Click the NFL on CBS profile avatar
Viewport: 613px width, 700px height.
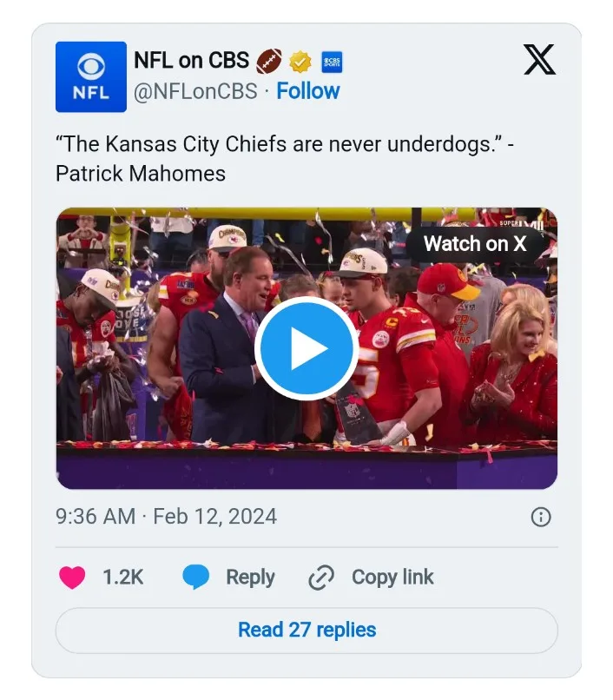(x=91, y=76)
